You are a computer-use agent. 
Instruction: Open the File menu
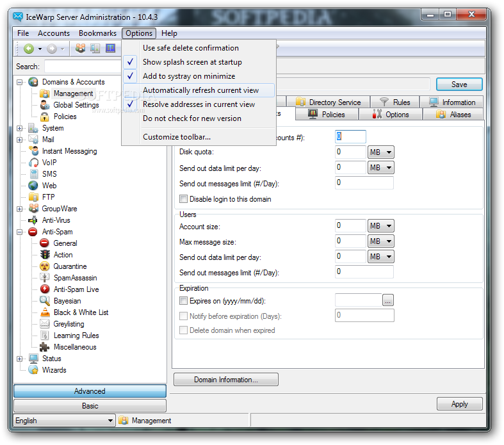point(23,33)
